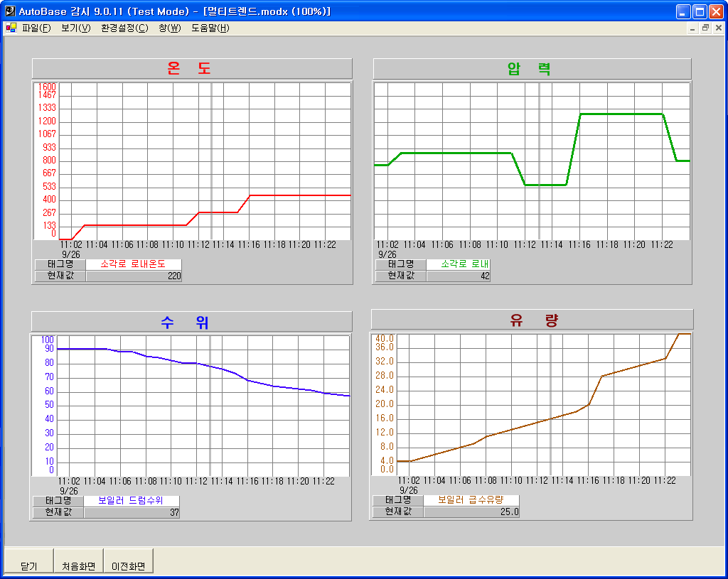The image size is (728, 579).
Task: Click the 현재값 field showing 25.0
Action: tap(471, 512)
